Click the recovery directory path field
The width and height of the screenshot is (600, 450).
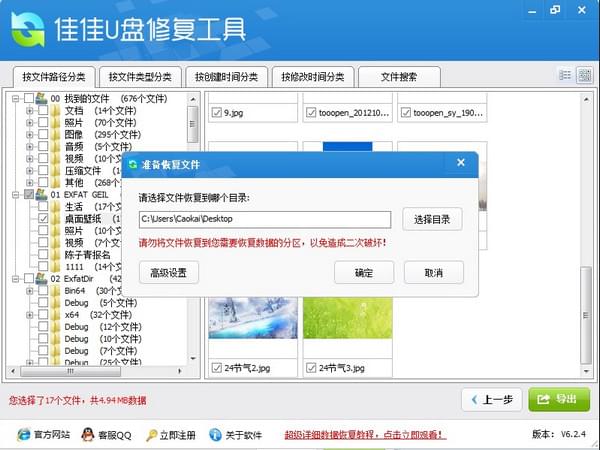(264, 219)
